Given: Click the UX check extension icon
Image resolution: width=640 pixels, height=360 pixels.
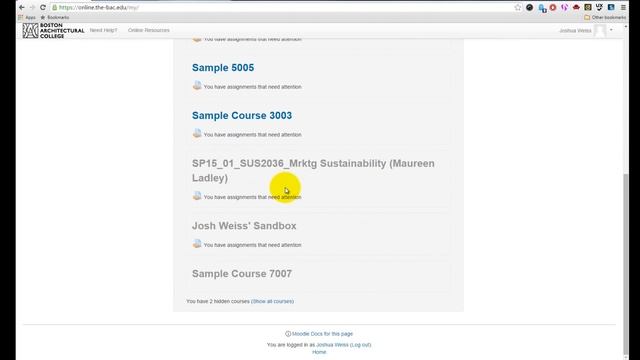Looking at the screenshot, I should (x=599, y=7).
